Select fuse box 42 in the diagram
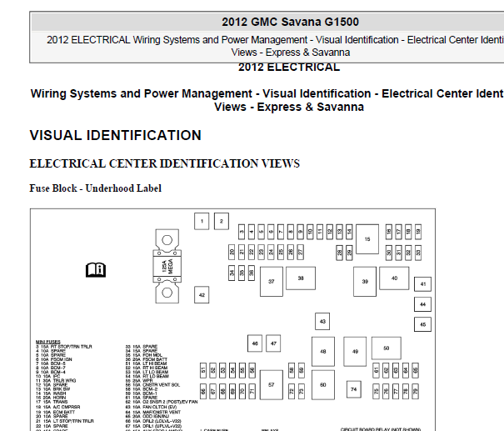 pyautogui.click(x=202, y=294)
